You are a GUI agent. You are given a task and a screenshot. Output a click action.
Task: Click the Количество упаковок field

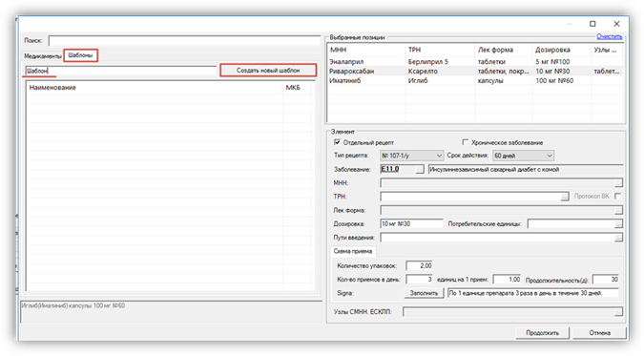(419, 265)
